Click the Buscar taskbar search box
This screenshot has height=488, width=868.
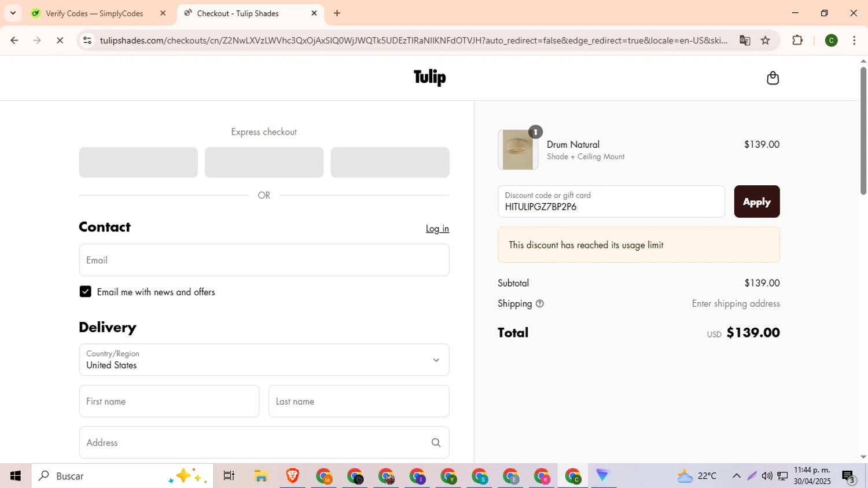(122, 476)
